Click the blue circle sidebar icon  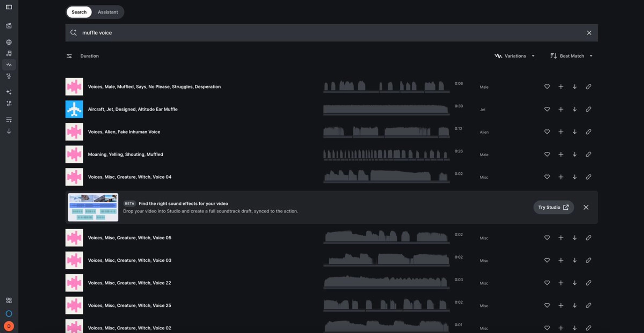9,314
